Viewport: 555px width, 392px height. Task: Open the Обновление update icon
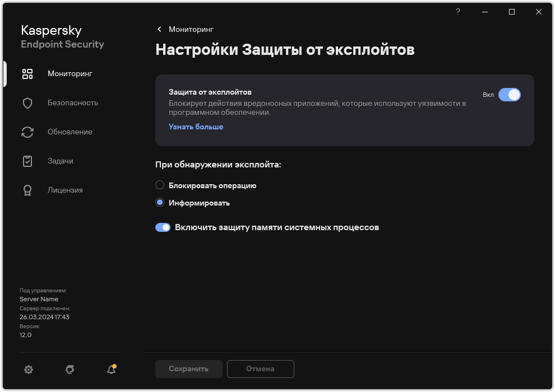coord(27,132)
